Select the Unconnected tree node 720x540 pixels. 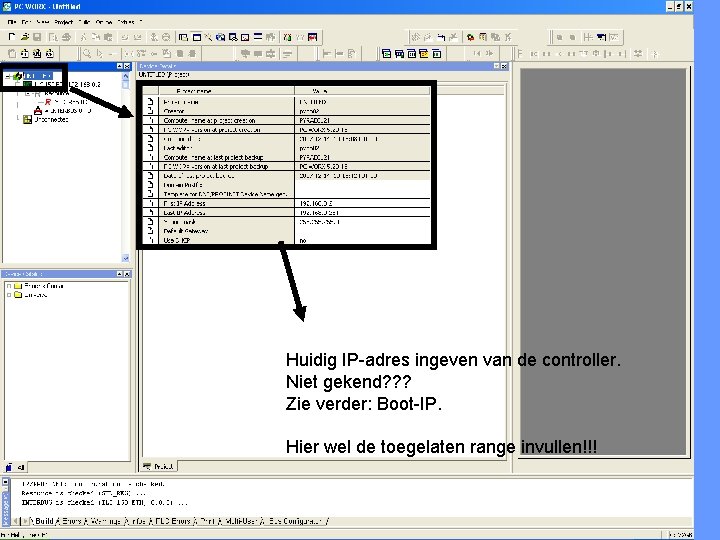coord(51,119)
